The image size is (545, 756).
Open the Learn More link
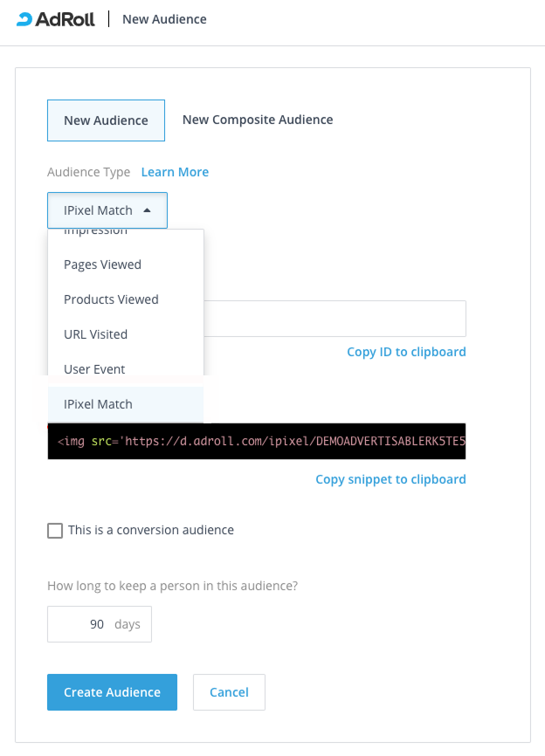175,172
